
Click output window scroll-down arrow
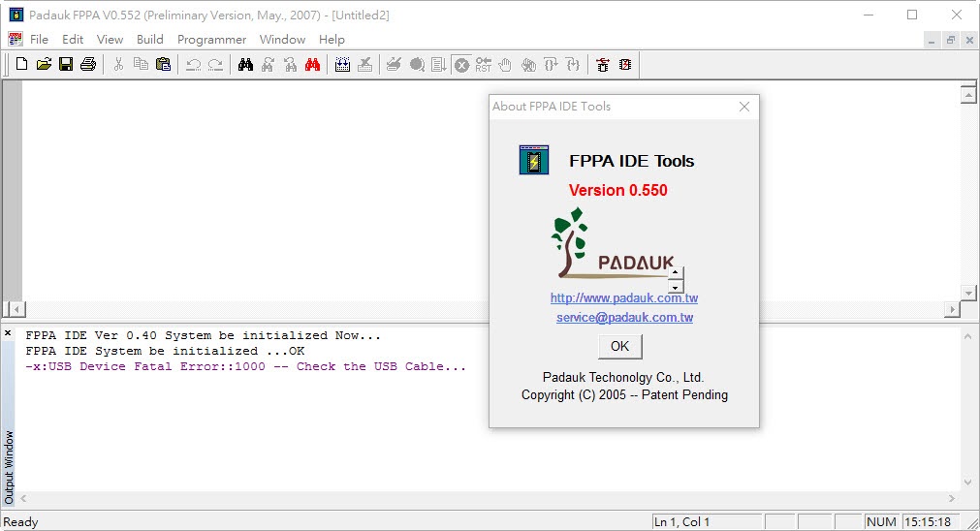(968, 483)
